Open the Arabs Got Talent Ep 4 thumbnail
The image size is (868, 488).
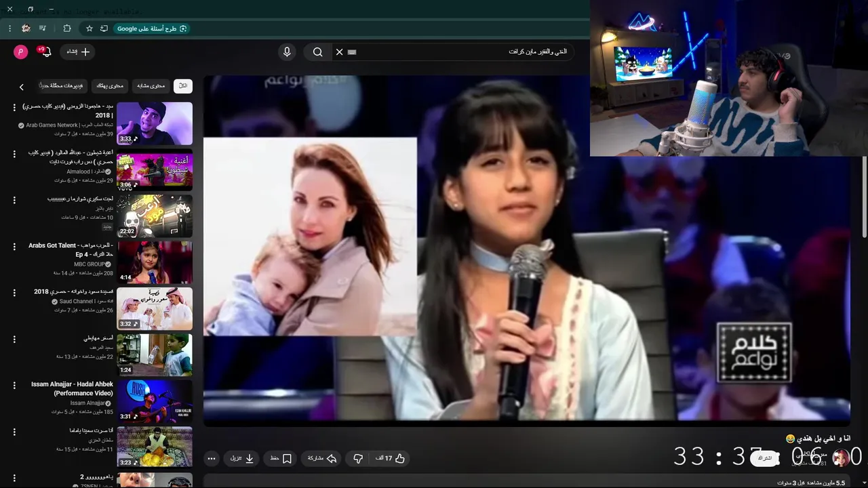click(x=155, y=262)
